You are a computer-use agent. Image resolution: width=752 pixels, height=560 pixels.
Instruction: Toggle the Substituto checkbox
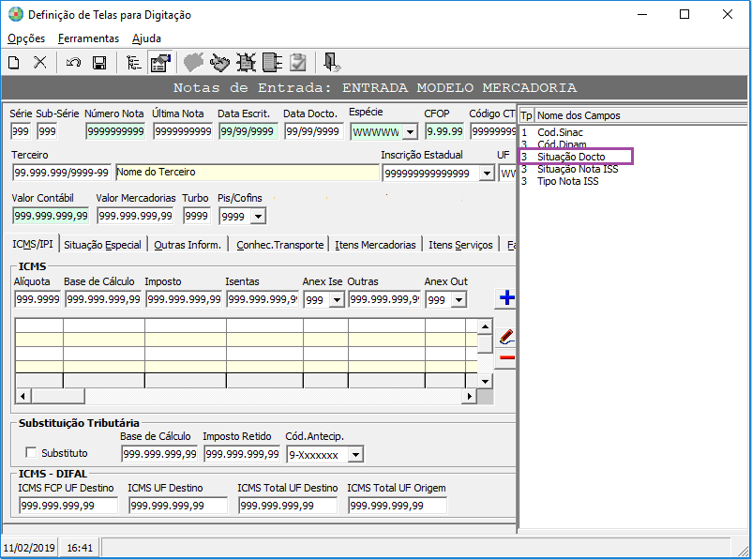[x=31, y=452]
